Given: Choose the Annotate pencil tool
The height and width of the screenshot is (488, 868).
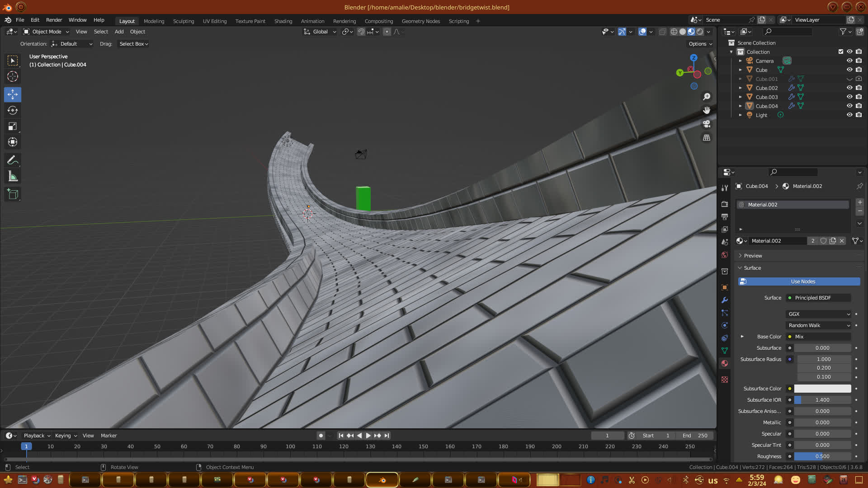Looking at the screenshot, I should tap(13, 160).
